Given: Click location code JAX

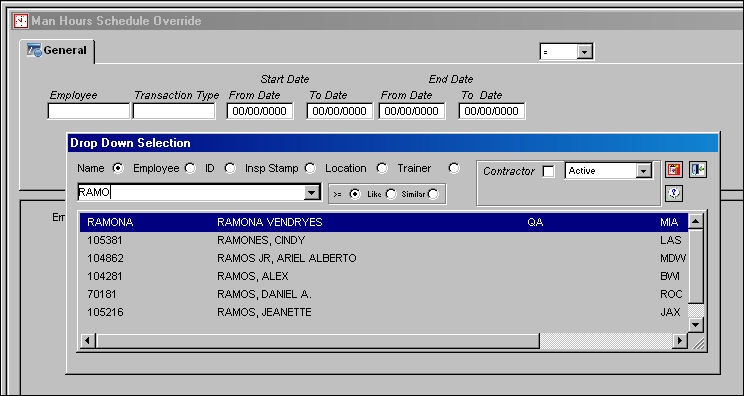Looking at the screenshot, I should pos(670,313).
